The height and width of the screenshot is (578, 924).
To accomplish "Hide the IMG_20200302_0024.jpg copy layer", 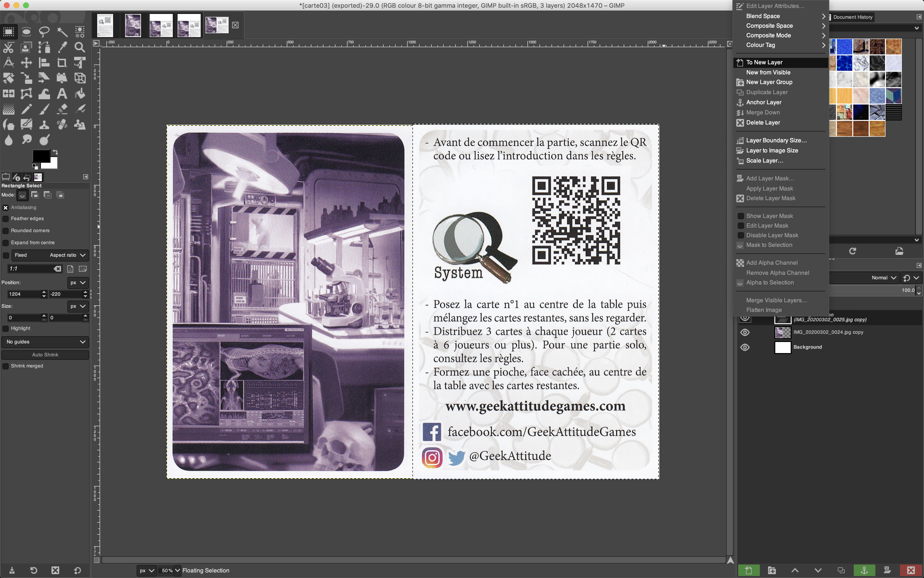I will click(x=745, y=332).
